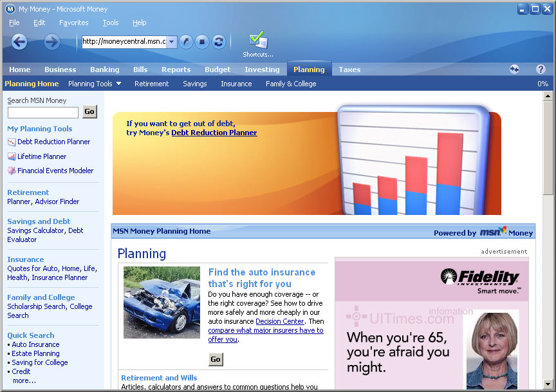Click the Financial Events Modeler piggy icon
Screen dimensions: 556x392
pos(12,171)
